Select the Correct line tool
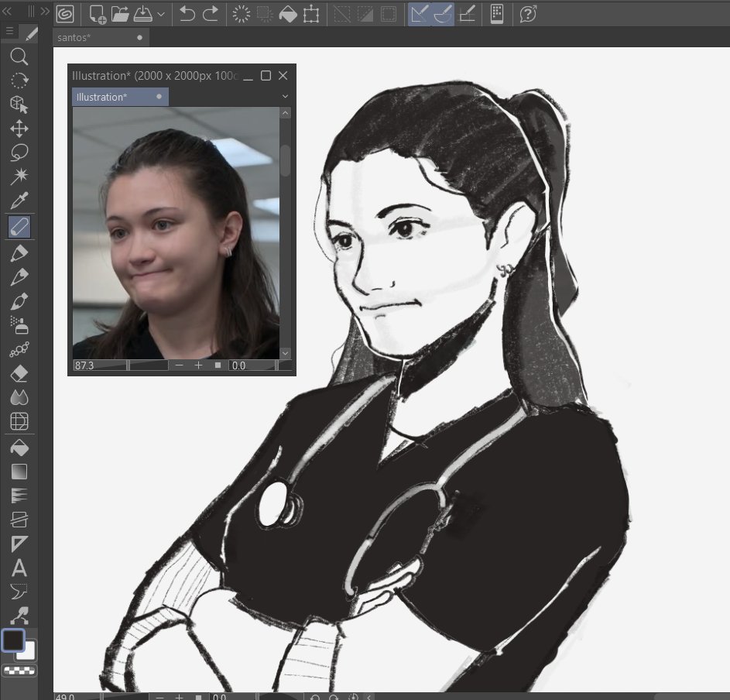This screenshot has height=700, width=730. click(x=19, y=616)
